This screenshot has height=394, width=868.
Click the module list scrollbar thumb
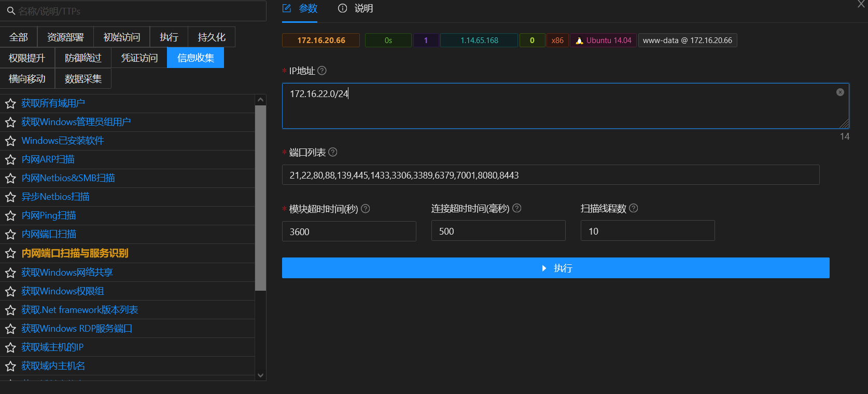pos(260,198)
